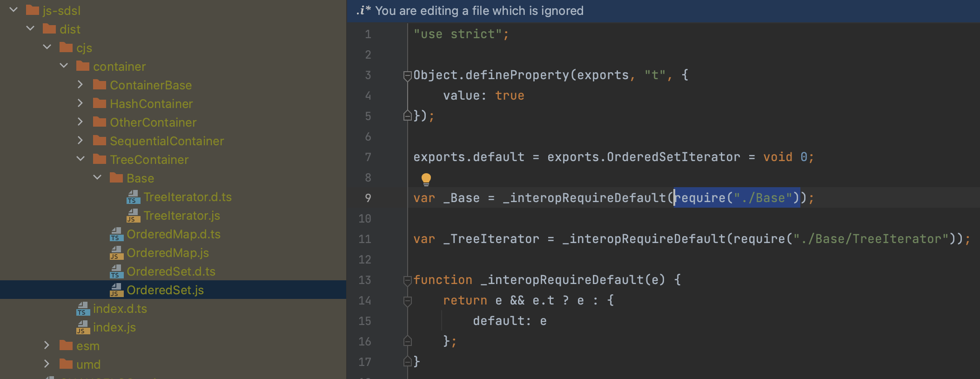
Task: Expand the HashContainer folder
Action: coord(80,103)
